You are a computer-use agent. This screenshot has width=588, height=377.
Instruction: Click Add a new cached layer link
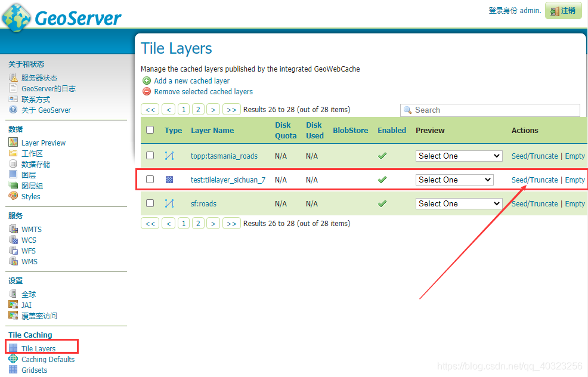click(x=191, y=81)
